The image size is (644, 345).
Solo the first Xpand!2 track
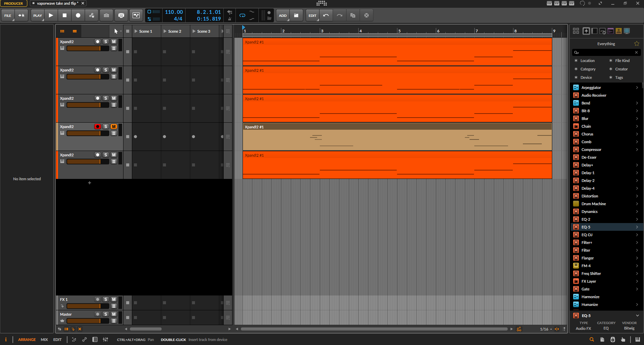(106, 42)
